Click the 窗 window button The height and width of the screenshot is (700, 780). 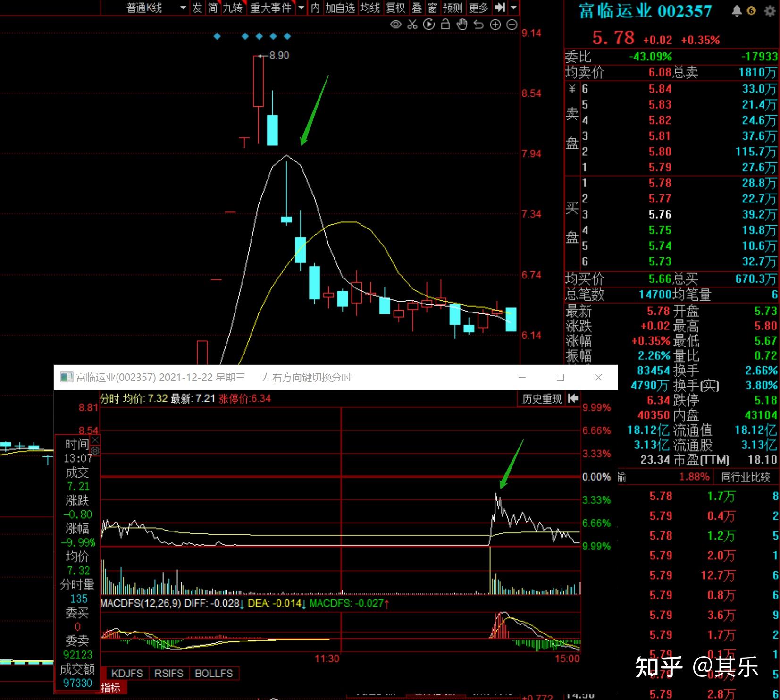tap(432, 8)
